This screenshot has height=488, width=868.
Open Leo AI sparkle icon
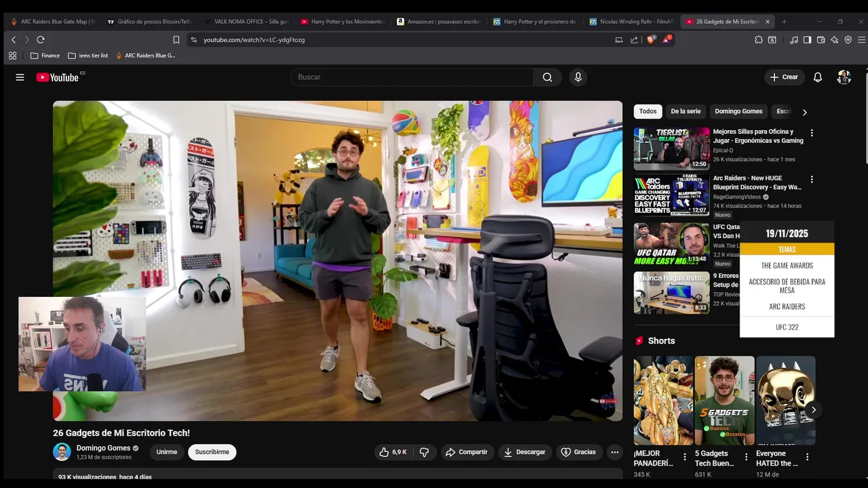[834, 40]
